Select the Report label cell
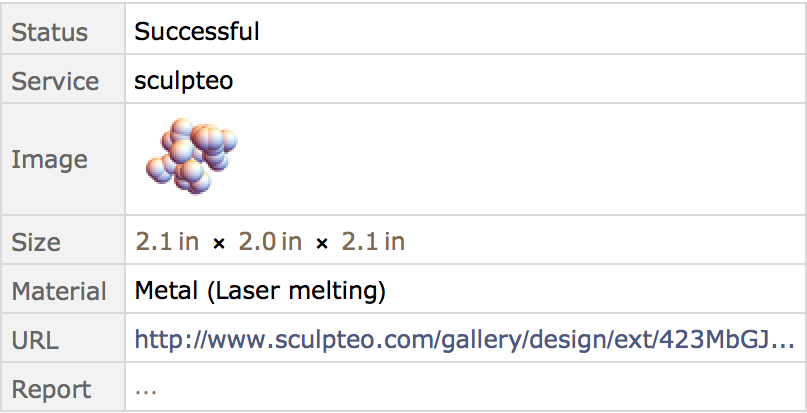Image resolution: width=807 pixels, height=413 pixels. 63,387
